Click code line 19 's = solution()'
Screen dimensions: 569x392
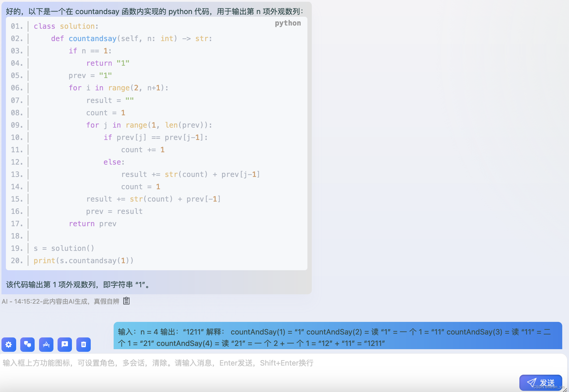[64, 249]
